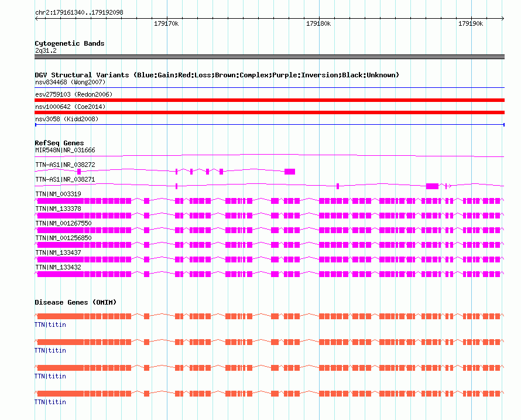Click the 179170k ruler tick label
Screen dimensions: 521x420
[166, 23]
